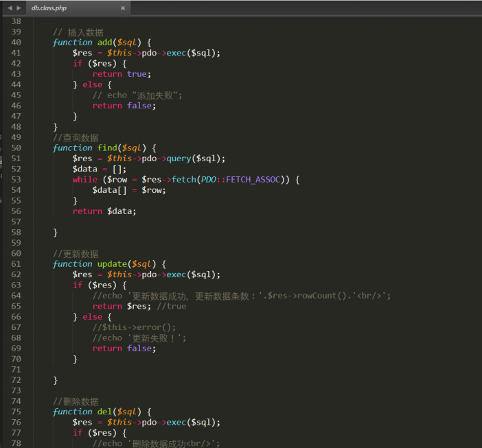Place cursor on the add function name

tap(105, 43)
